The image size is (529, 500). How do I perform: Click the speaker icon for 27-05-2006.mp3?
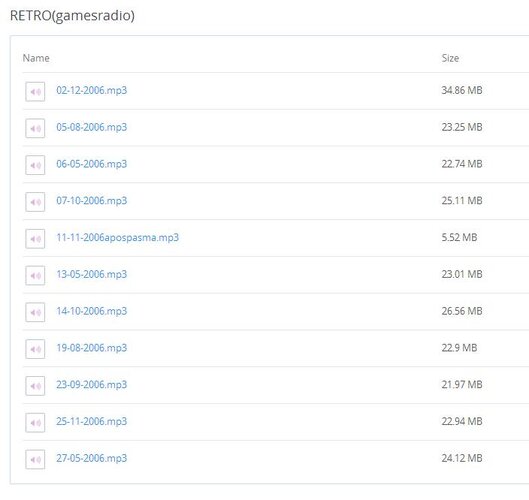(35, 459)
